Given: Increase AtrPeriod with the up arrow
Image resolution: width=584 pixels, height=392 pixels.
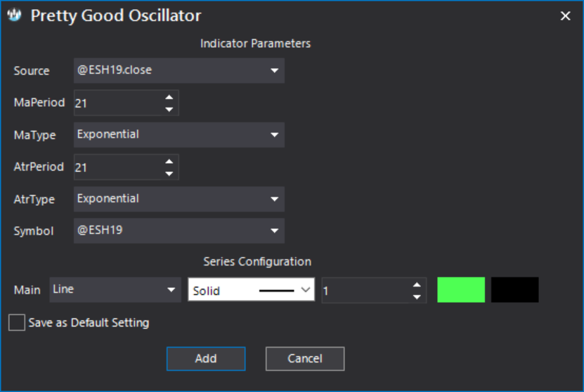Looking at the screenshot, I should (169, 162).
